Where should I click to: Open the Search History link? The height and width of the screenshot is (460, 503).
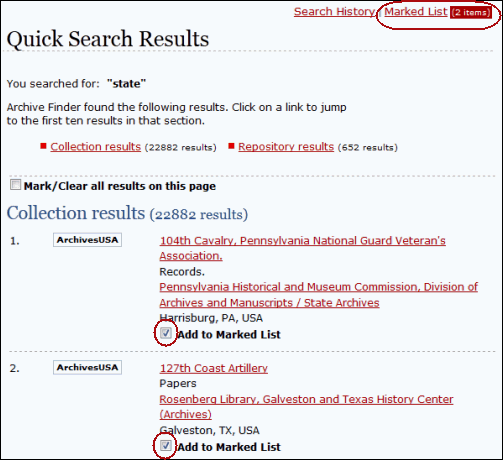tap(334, 12)
